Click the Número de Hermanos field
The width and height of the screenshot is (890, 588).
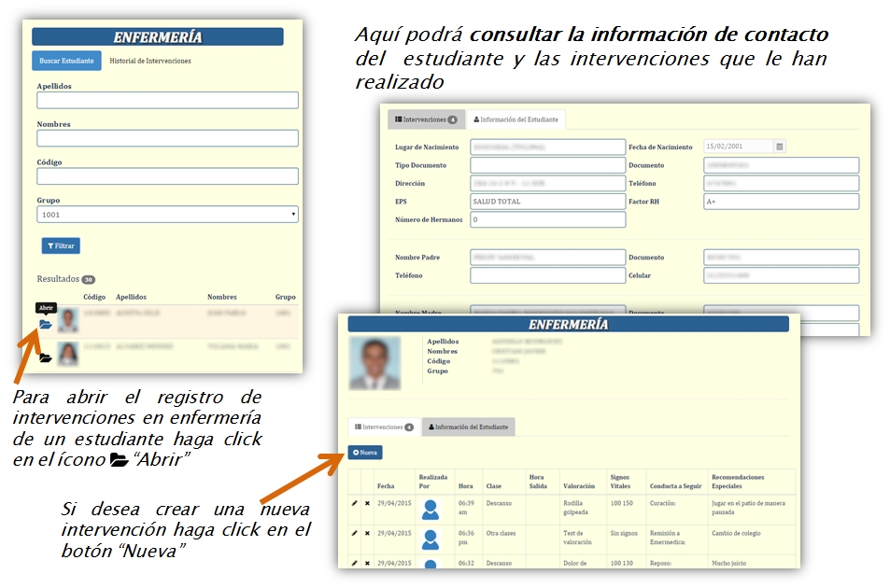coord(548,219)
